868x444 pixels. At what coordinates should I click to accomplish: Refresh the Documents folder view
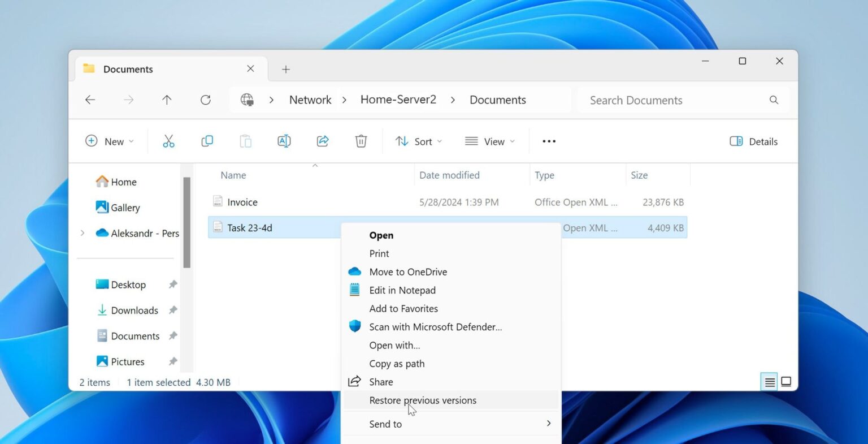point(206,100)
